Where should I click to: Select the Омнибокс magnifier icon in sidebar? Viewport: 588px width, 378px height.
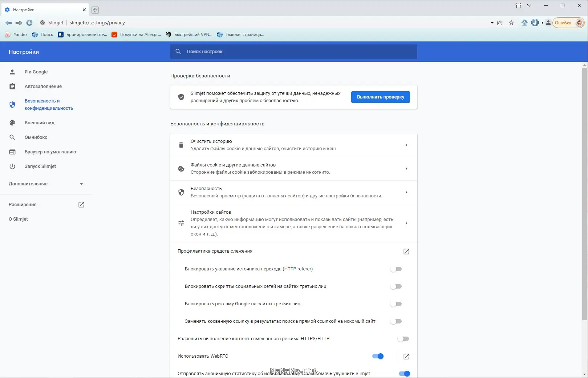12,137
